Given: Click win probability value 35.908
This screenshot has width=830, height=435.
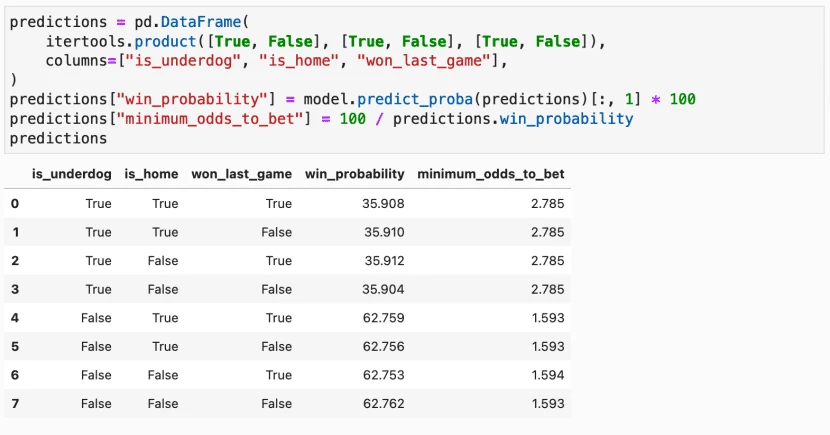Looking at the screenshot, I should (x=383, y=204).
